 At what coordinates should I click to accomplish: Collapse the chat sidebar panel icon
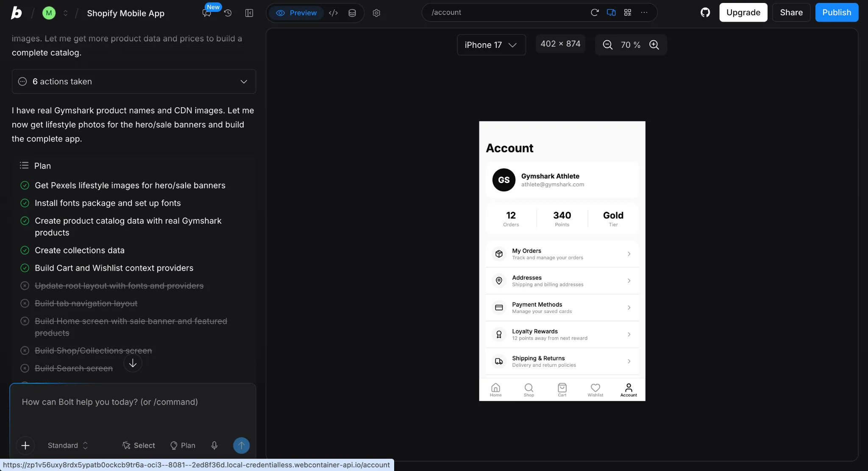point(249,13)
